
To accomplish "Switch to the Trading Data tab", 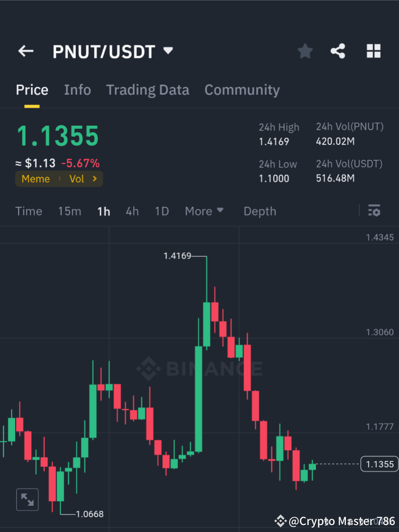I will click(147, 90).
